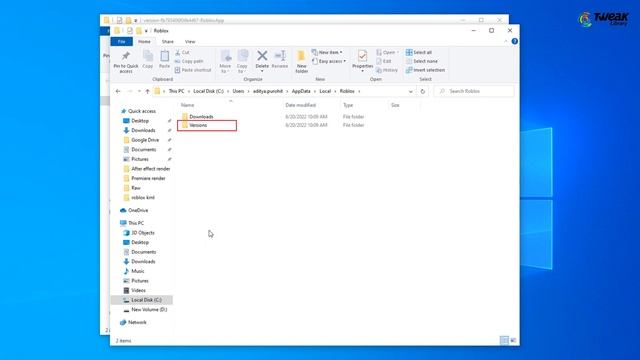The width and height of the screenshot is (640, 360).
Task: Click the Properties icon
Action: (362, 56)
